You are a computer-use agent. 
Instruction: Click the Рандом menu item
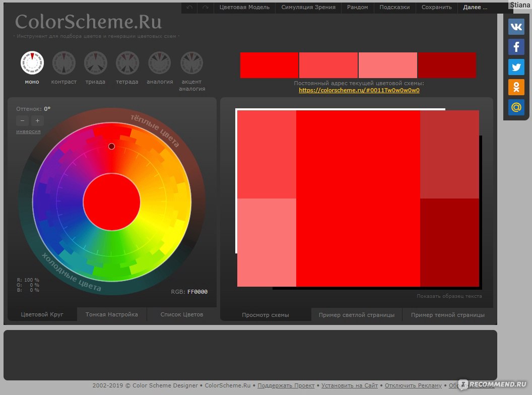click(x=357, y=7)
